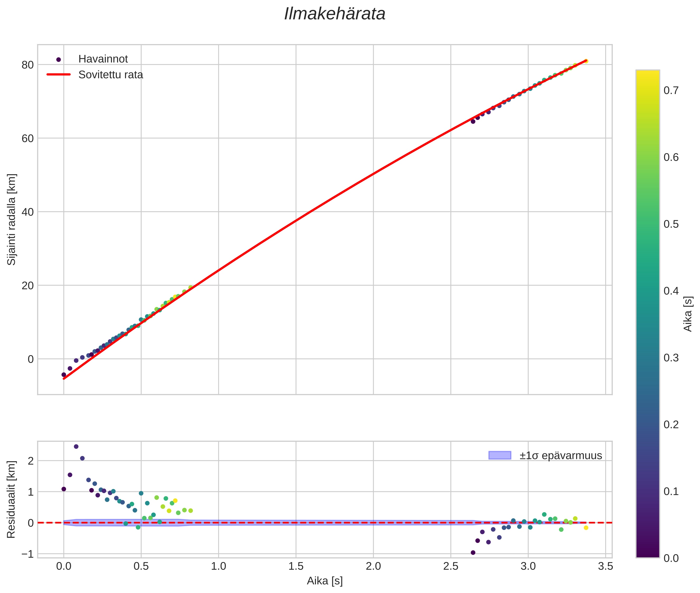Click the Sovitettu rata red legend line
Image resolution: width=700 pixels, height=593 pixels.
59,74
